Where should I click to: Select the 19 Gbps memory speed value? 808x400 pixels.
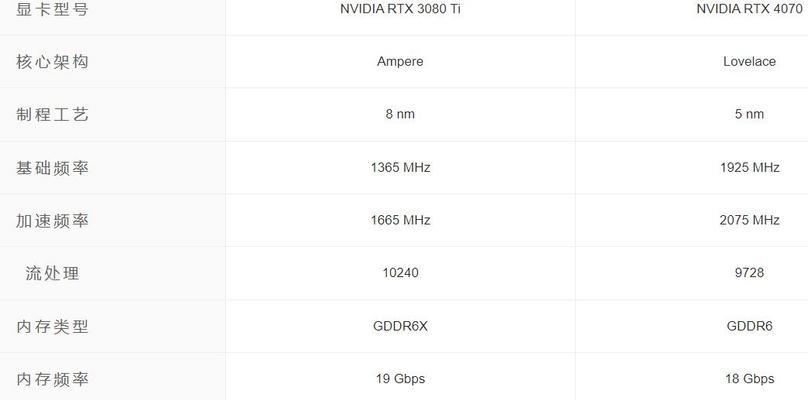tap(400, 379)
